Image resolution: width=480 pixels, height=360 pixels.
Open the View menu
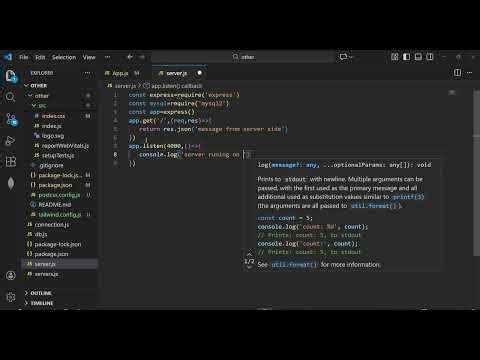[89, 57]
